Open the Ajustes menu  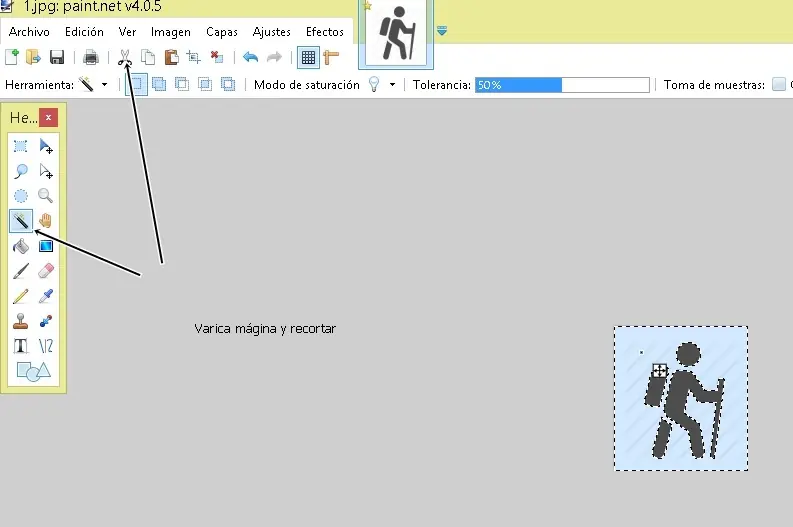pyautogui.click(x=272, y=32)
